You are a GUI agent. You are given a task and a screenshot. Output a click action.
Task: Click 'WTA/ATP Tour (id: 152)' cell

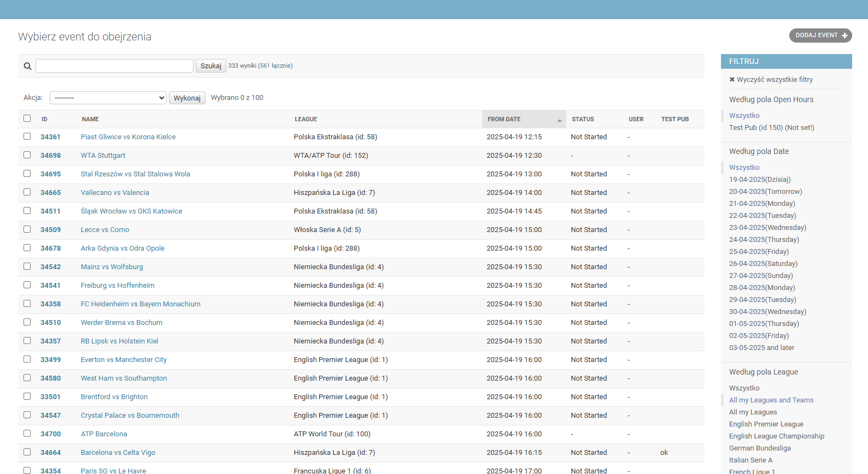(331, 156)
